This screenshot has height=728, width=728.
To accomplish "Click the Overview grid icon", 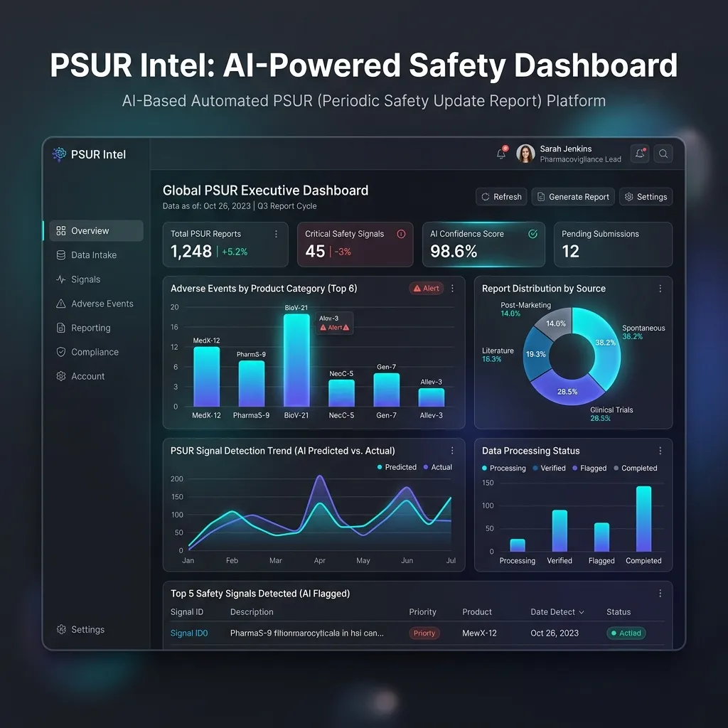I will coord(61,231).
